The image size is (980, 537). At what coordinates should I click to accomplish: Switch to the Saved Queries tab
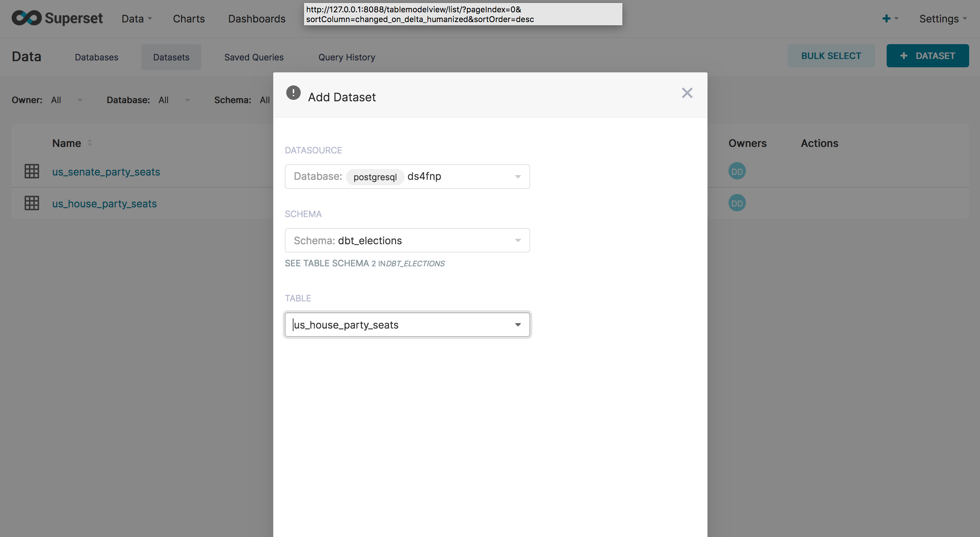click(x=254, y=57)
